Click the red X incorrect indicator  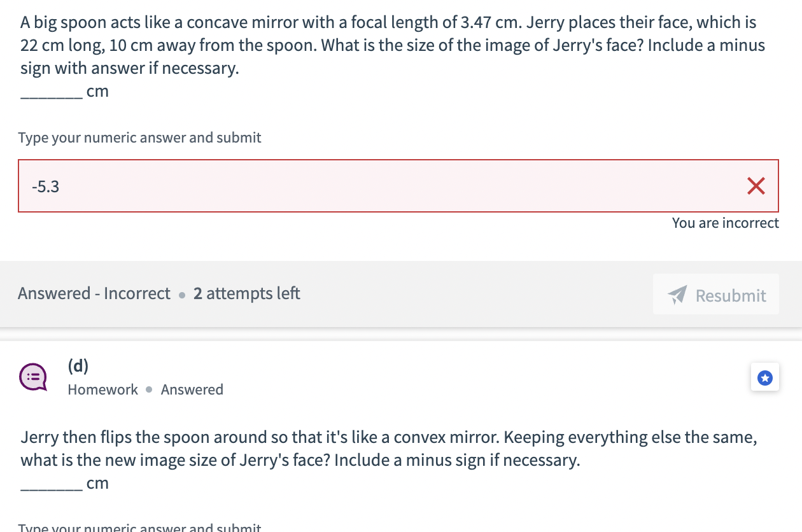[x=756, y=186]
